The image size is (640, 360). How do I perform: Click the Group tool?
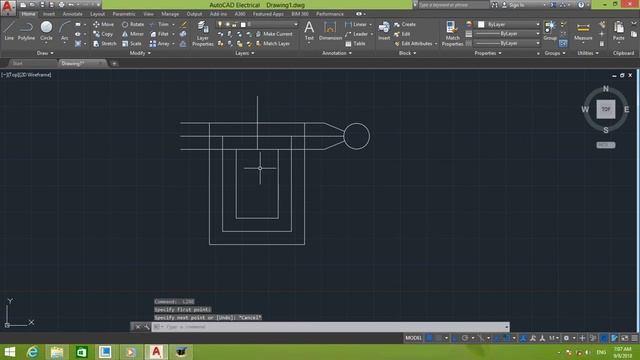pyautogui.click(x=550, y=31)
